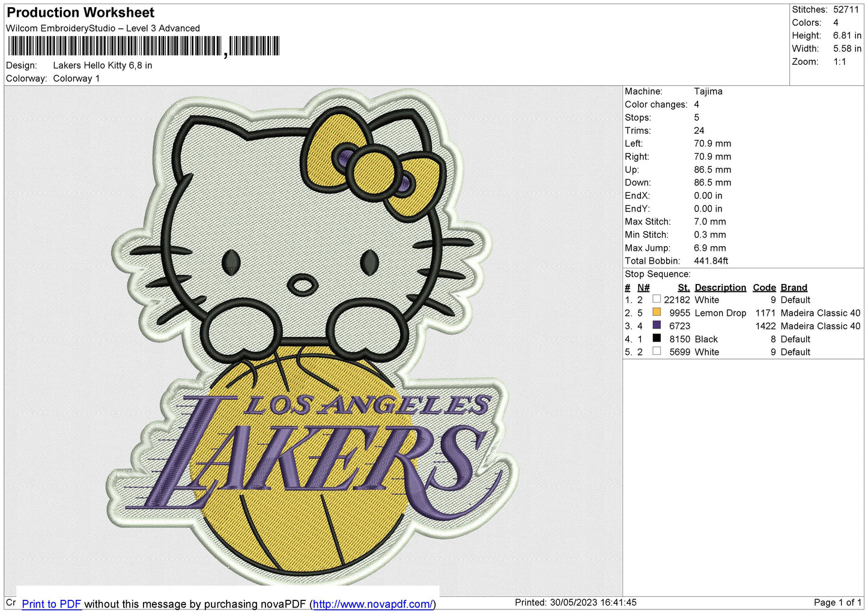Image resolution: width=868 pixels, height=613 pixels.
Task: Select the Color changes value 4
Action: click(697, 104)
